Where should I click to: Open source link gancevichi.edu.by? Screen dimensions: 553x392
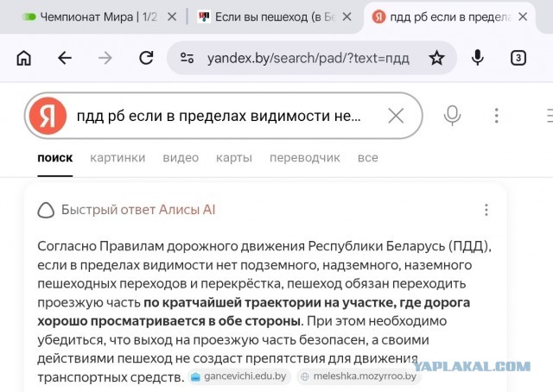point(239,376)
